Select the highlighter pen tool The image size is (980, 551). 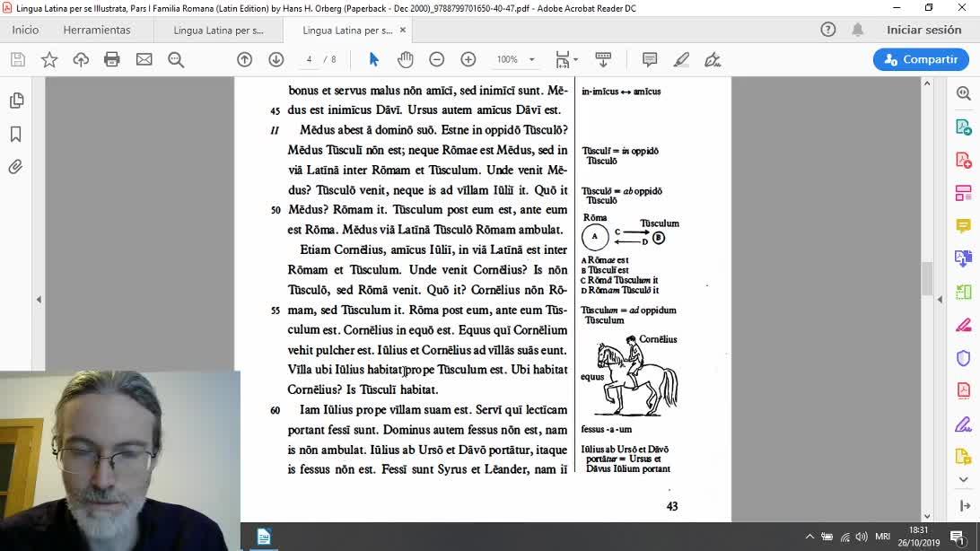[681, 59]
